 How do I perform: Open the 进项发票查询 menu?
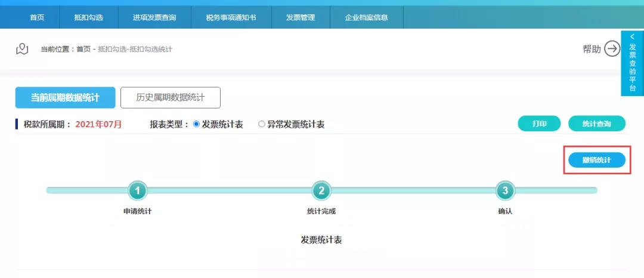tap(154, 17)
